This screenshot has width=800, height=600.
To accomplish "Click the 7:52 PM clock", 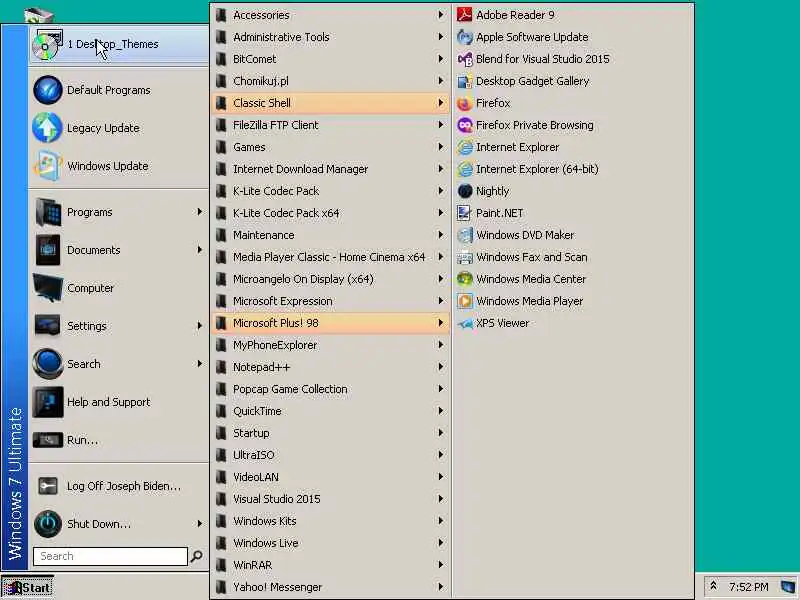I will (x=748, y=587).
